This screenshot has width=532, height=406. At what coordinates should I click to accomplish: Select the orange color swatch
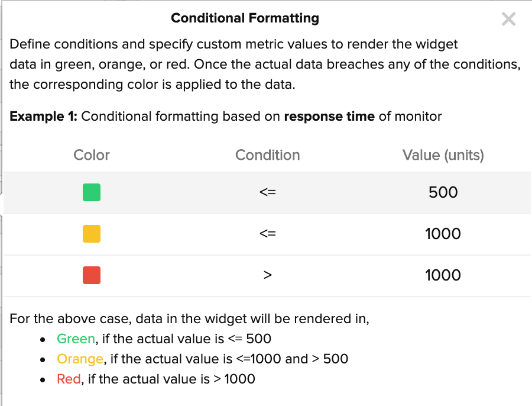pos(92,234)
